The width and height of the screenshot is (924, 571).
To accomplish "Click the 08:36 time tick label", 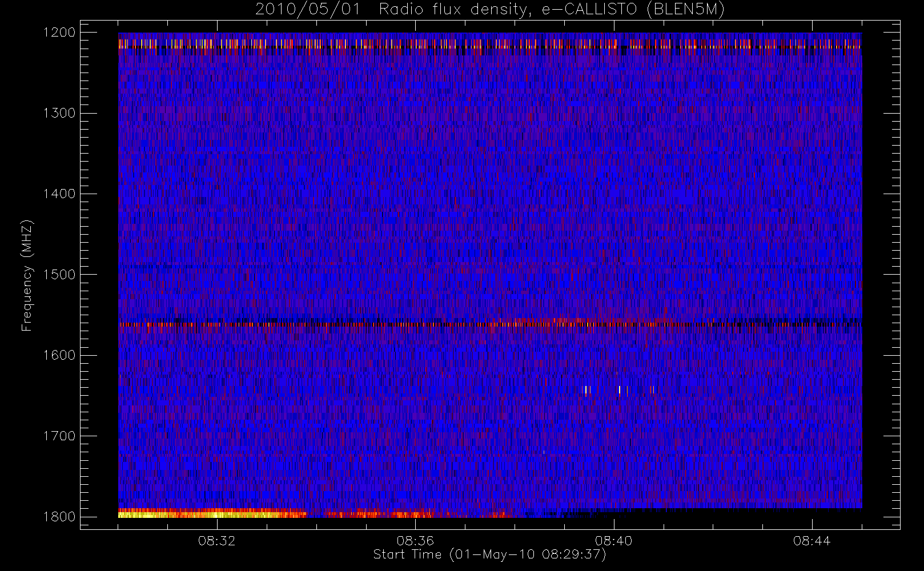I will coord(415,541).
